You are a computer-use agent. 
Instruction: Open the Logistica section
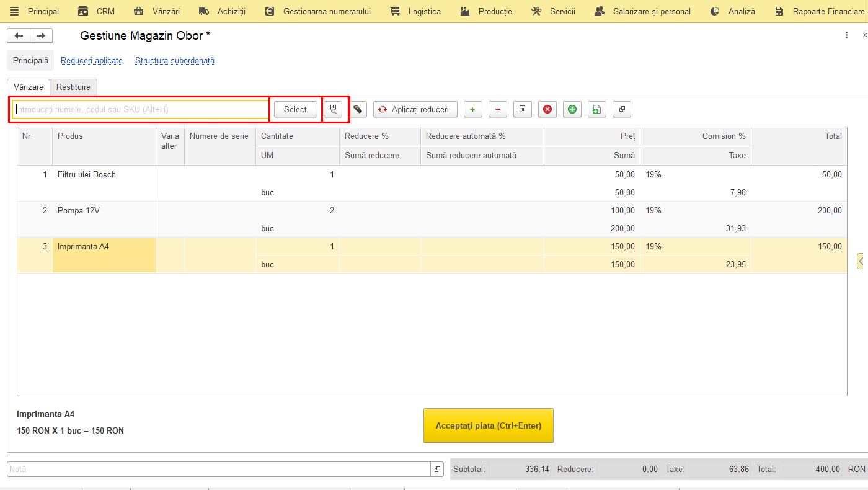click(x=415, y=11)
